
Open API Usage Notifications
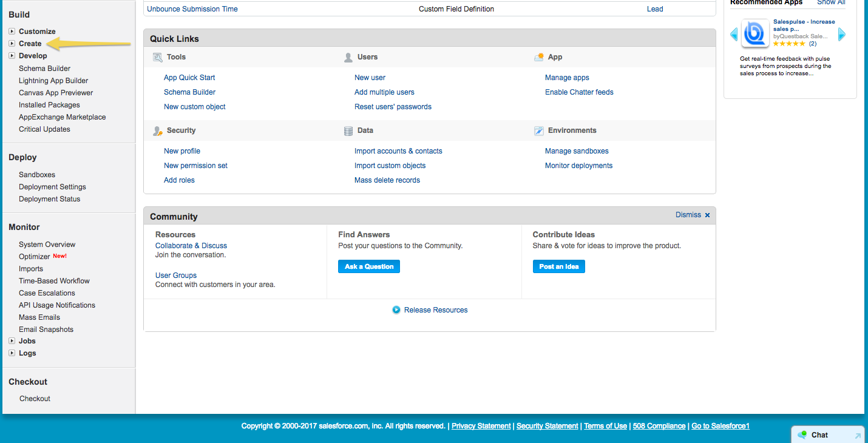tap(57, 305)
